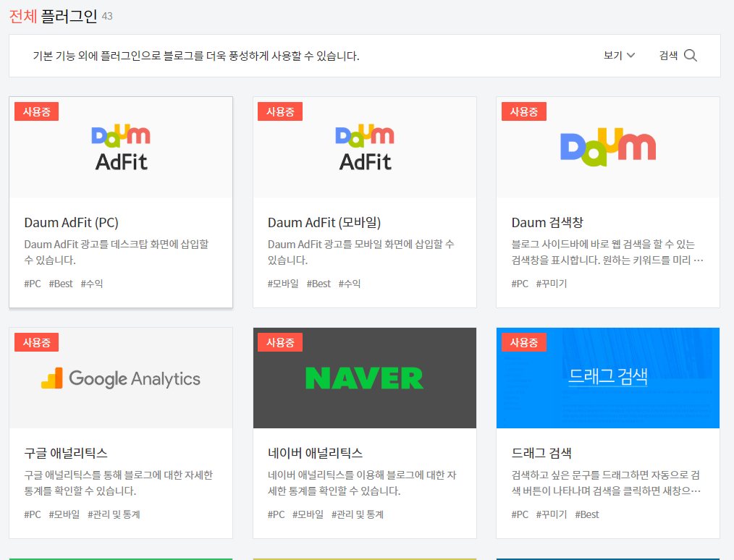
Task: Click the 네이버 애널리틱스 plugin title
Action: [x=315, y=453]
